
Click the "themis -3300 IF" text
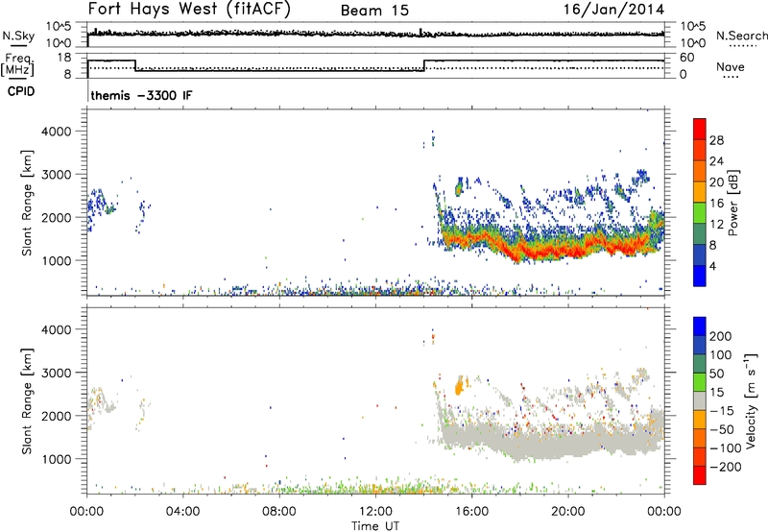pyautogui.click(x=141, y=95)
